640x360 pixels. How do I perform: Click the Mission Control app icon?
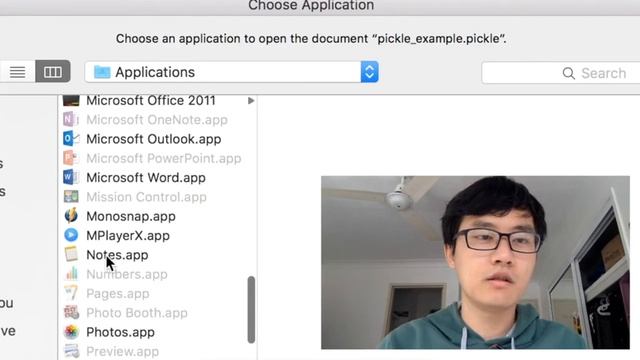[x=71, y=197]
